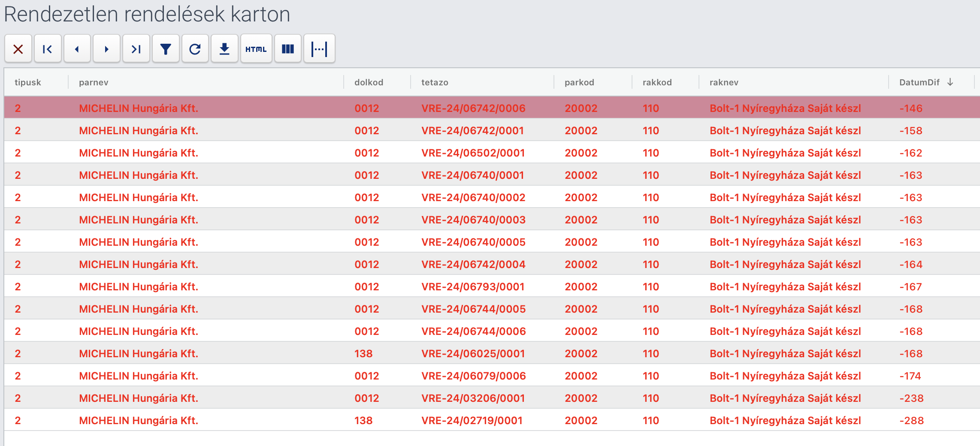Click MICHELIN Hungária Kft. in the -238 row
The image size is (980, 446).
point(139,398)
